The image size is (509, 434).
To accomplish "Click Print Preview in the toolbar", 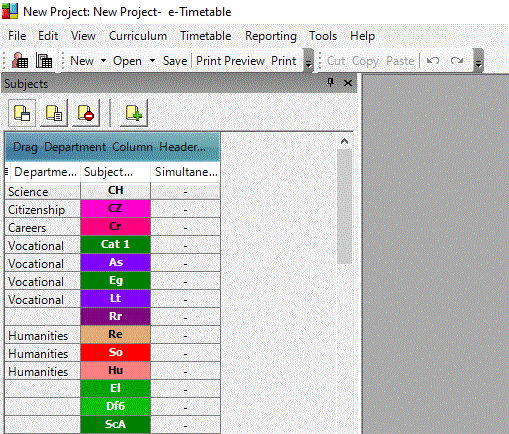I will click(x=230, y=61).
